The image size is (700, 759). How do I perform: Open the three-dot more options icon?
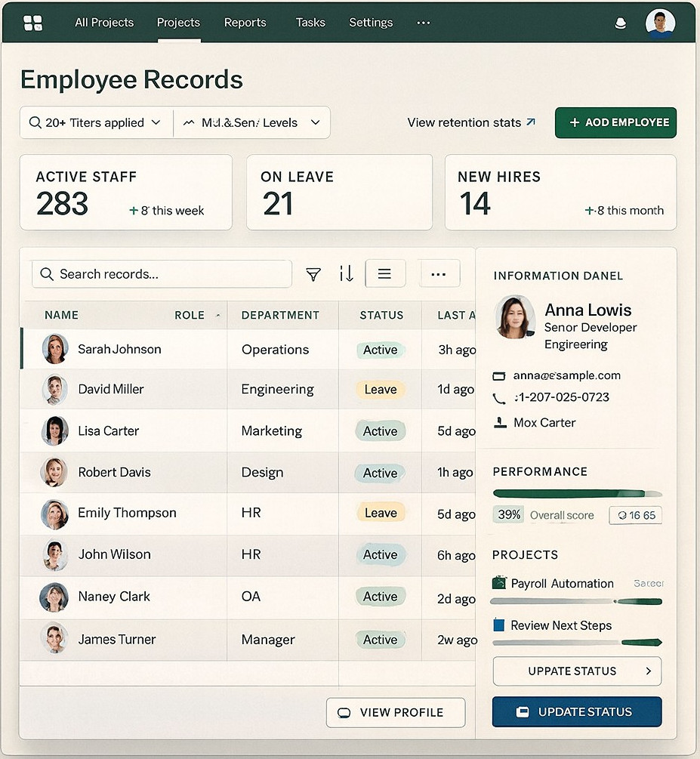(439, 273)
